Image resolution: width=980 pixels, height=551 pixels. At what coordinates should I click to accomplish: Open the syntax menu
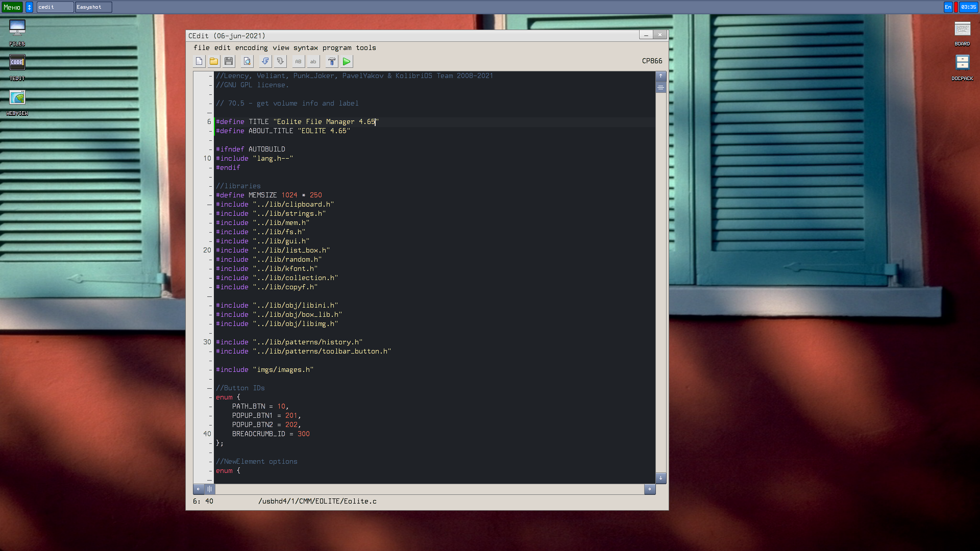(305, 48)
